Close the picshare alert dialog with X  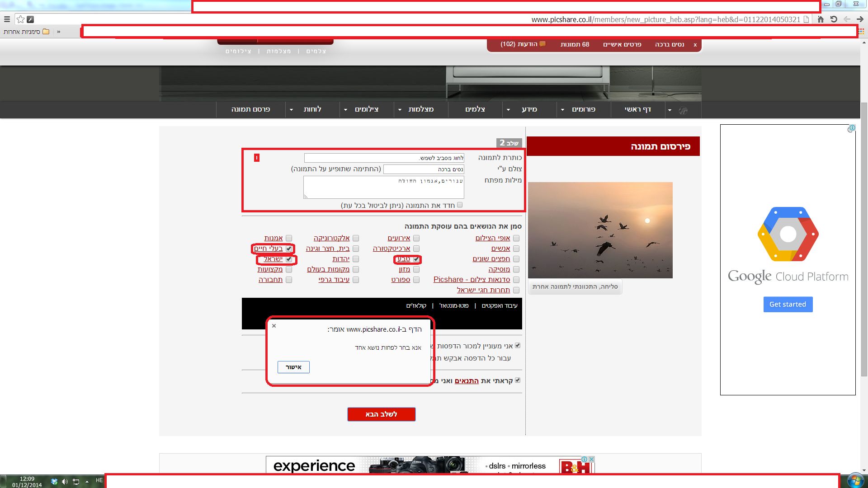[274, 326]
